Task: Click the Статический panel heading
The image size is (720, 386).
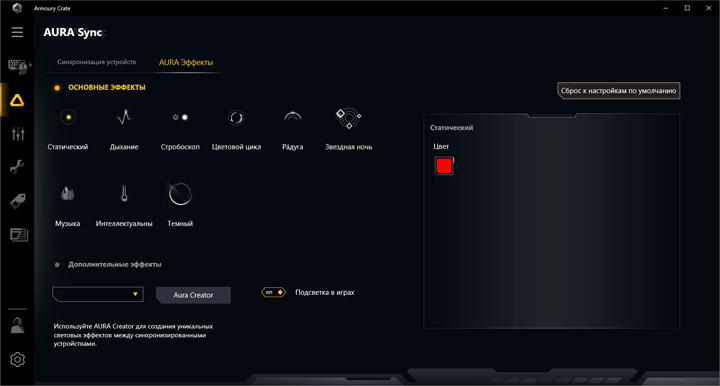Action: (451, 128)
